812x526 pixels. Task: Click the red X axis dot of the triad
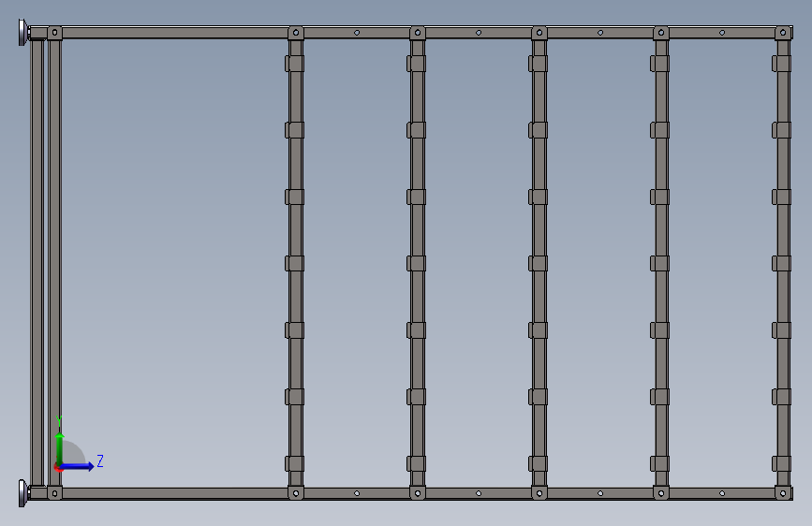pos(57,468)
